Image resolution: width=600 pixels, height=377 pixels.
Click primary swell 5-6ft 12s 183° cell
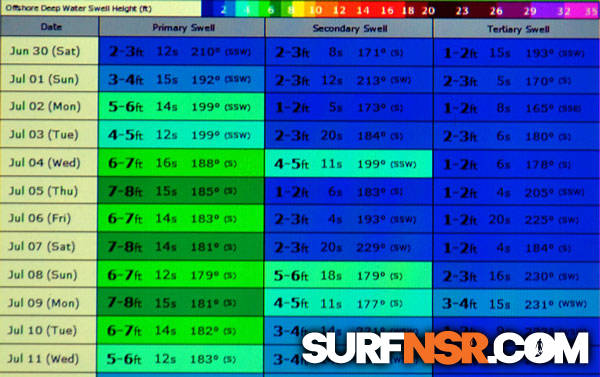(181, 359)
